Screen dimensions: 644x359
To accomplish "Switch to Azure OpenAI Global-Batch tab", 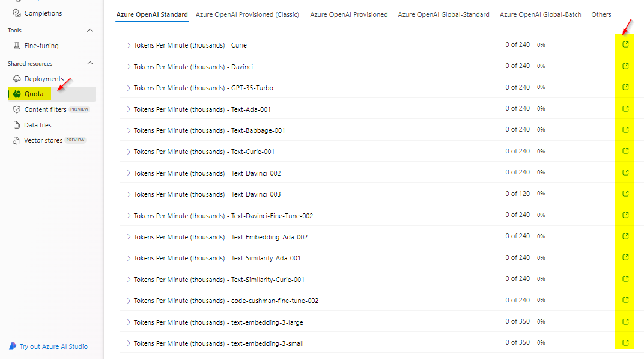I will (540, 14).
